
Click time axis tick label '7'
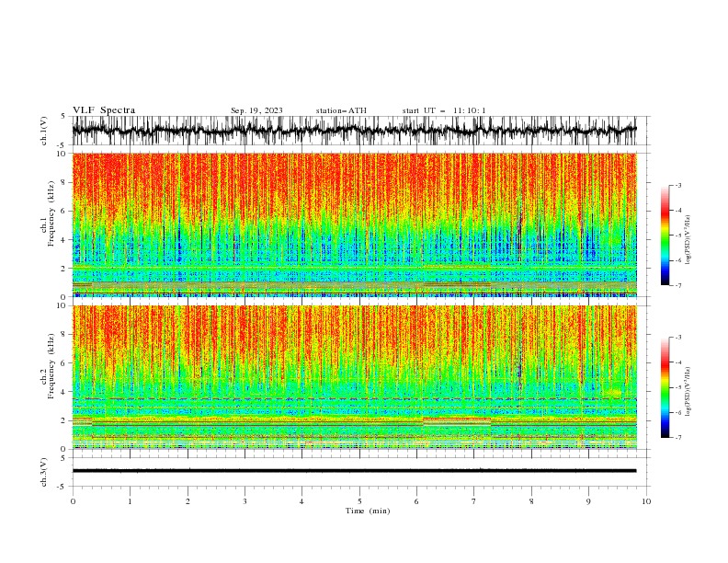(x=474, y=501)
